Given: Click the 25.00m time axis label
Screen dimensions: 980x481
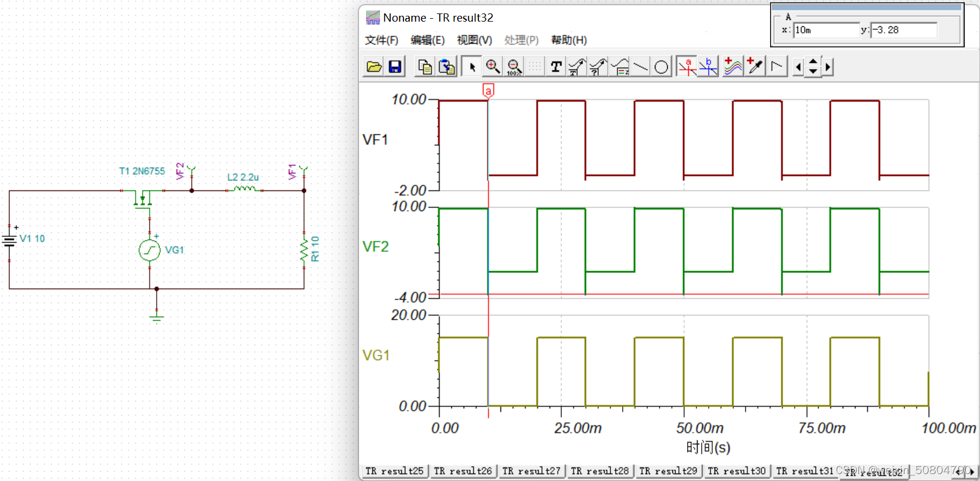Looking at the screenshot, I should click(578, 428).
